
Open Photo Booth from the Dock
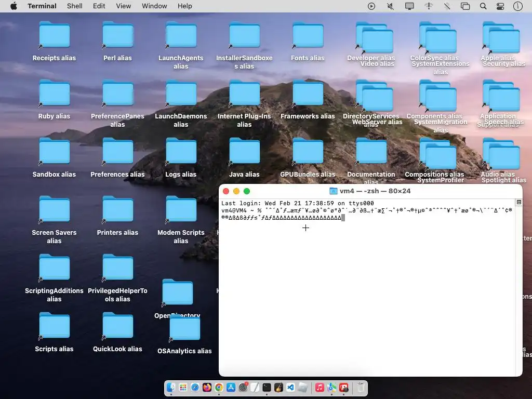point(344,387)
